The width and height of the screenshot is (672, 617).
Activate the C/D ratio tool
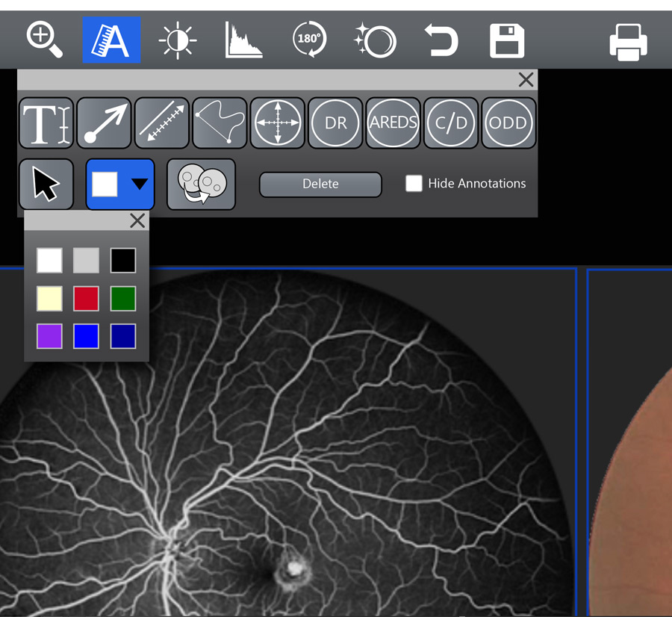(x=451, y=123)
